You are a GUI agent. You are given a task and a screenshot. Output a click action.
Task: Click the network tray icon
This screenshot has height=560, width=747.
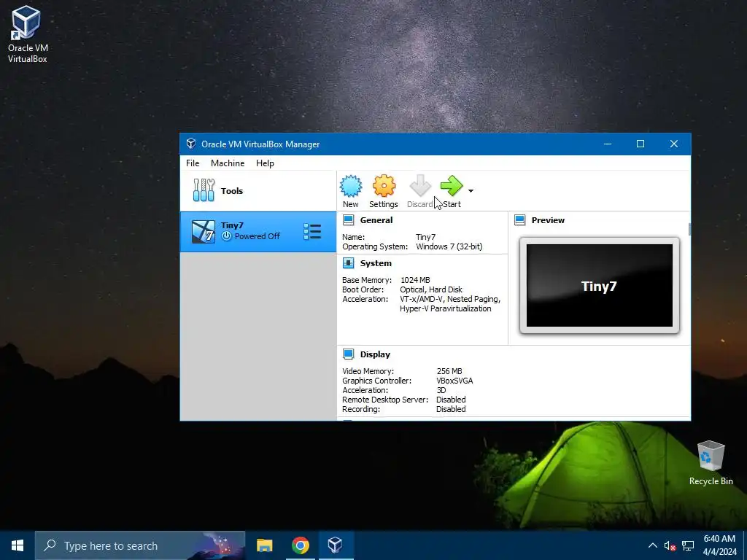[x=687, y=546]
